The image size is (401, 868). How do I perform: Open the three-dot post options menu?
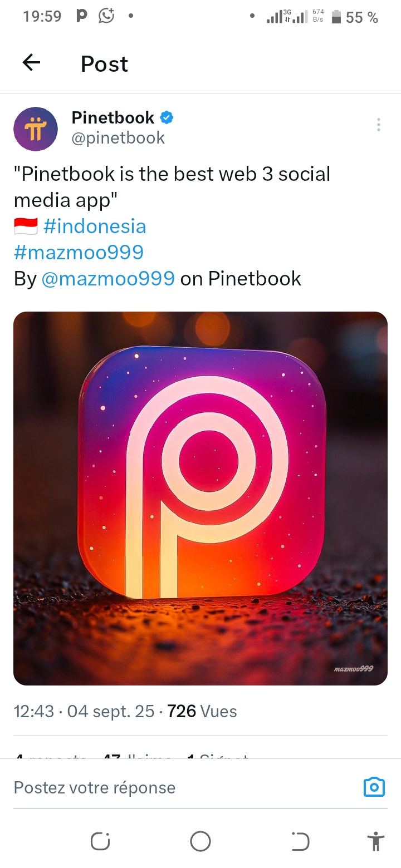pos(379,125)
